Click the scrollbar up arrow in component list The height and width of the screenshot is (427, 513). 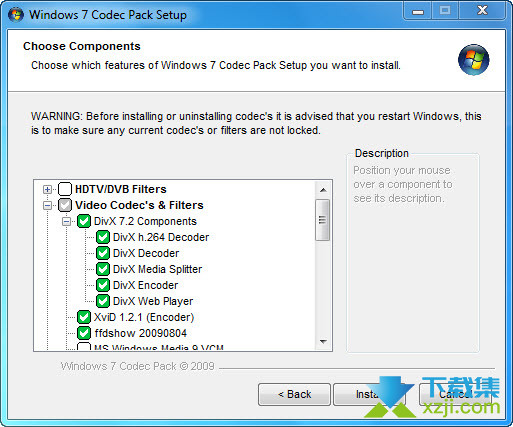click(323, 190)
